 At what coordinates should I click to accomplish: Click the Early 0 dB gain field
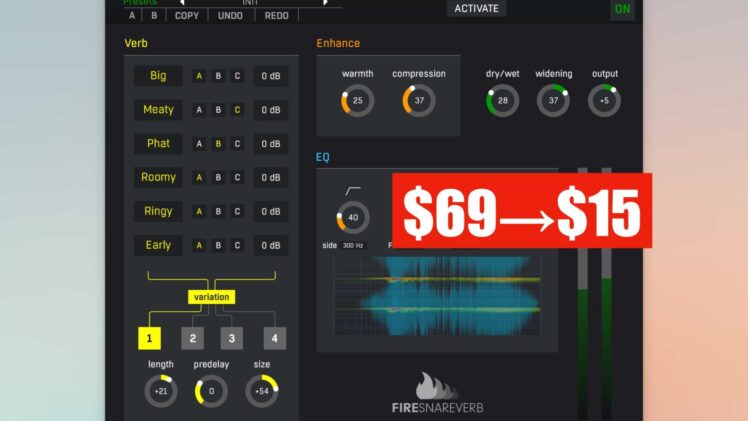(x=270, y=245)
